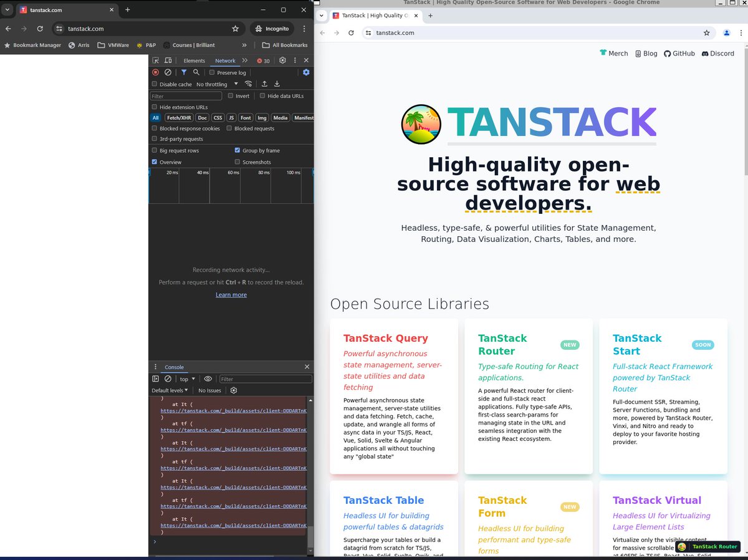
Task: Filter requests by Font type
Action: tap(246, 118)
